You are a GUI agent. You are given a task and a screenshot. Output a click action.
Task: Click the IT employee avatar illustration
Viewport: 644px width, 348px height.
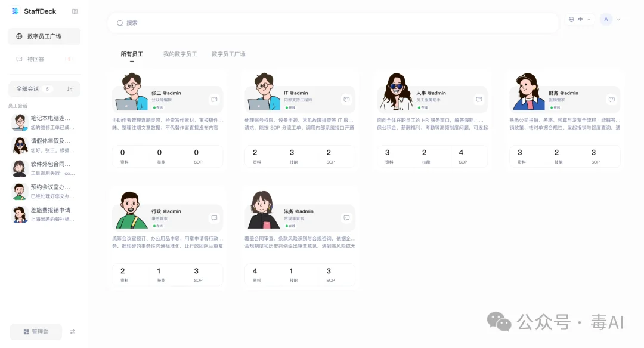tap(264, 91)
